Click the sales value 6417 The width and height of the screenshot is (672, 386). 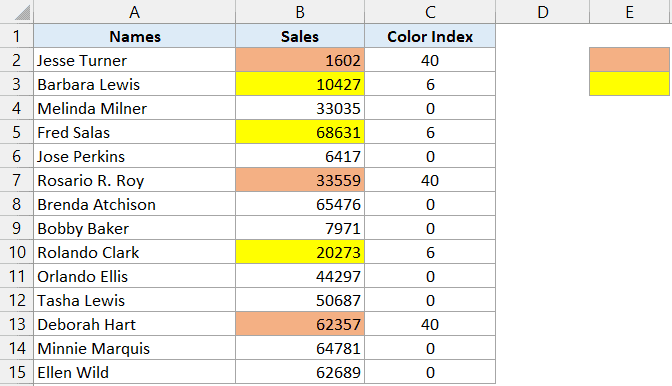click(x=300, y=156)
